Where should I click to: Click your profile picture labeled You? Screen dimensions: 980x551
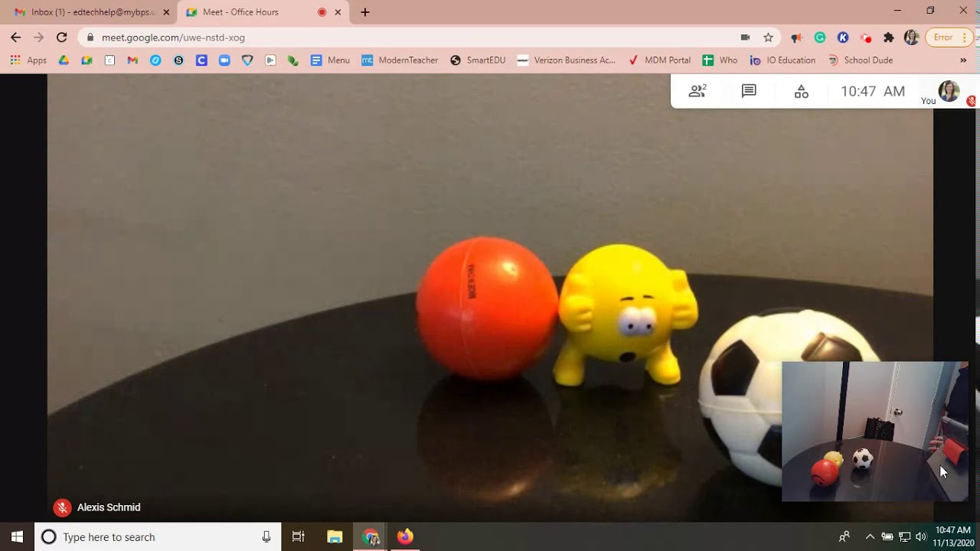(949, 91)
